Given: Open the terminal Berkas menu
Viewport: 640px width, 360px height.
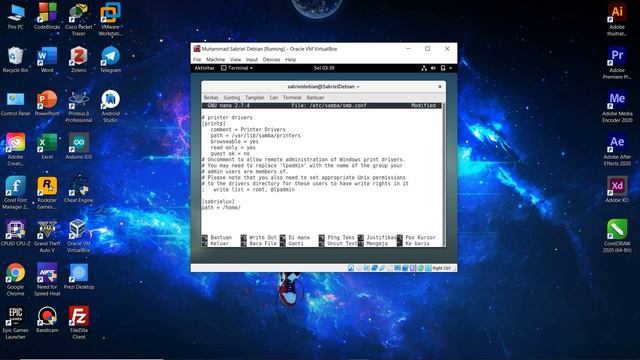Looking at the screenshot, I should point(211,98).
